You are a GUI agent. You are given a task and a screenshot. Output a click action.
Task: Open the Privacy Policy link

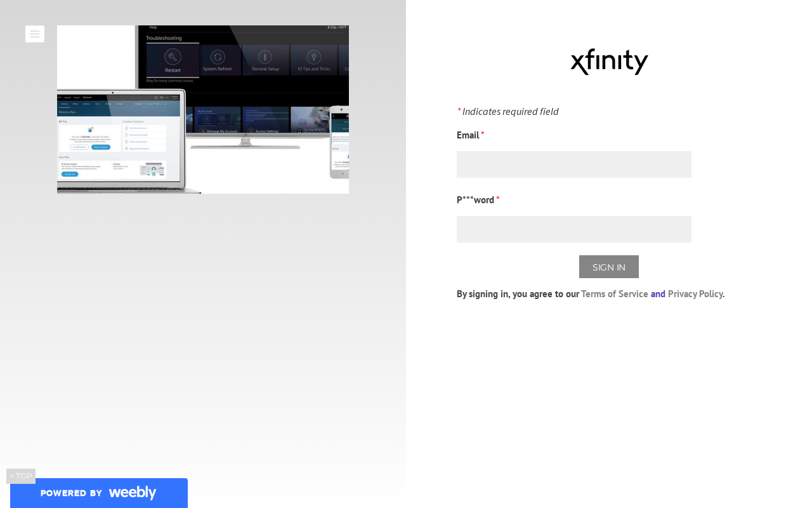(695, 294)
